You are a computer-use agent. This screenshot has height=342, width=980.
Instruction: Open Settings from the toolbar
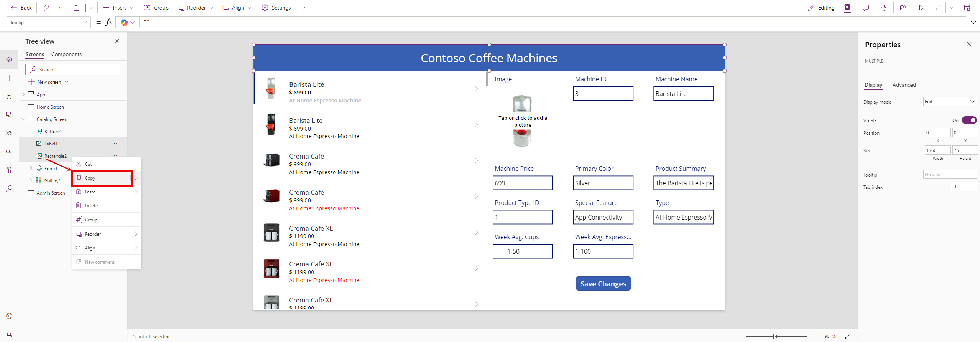click(x=276, y=8)
